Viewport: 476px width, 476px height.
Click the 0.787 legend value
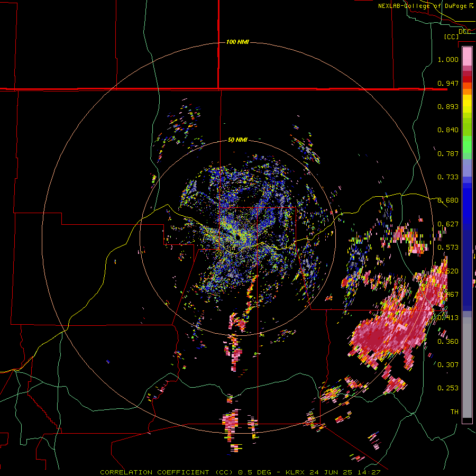pyautogui.click(x=448, y=153)
